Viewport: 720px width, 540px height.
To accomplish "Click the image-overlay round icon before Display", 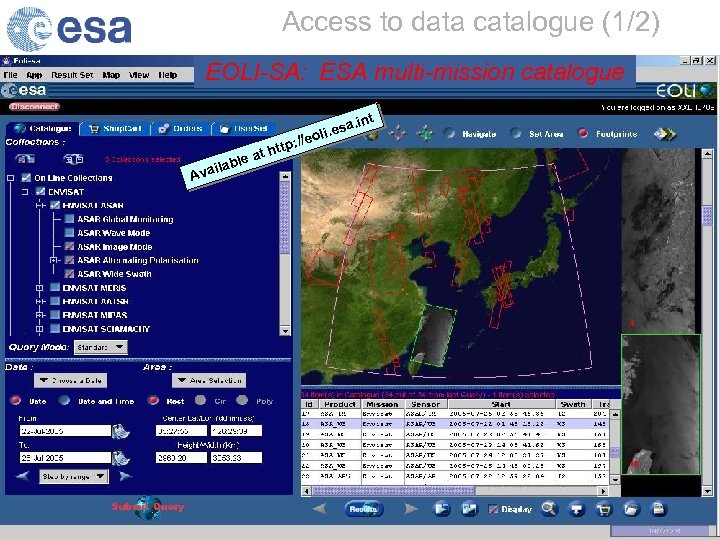I will [x=470, y=509].
